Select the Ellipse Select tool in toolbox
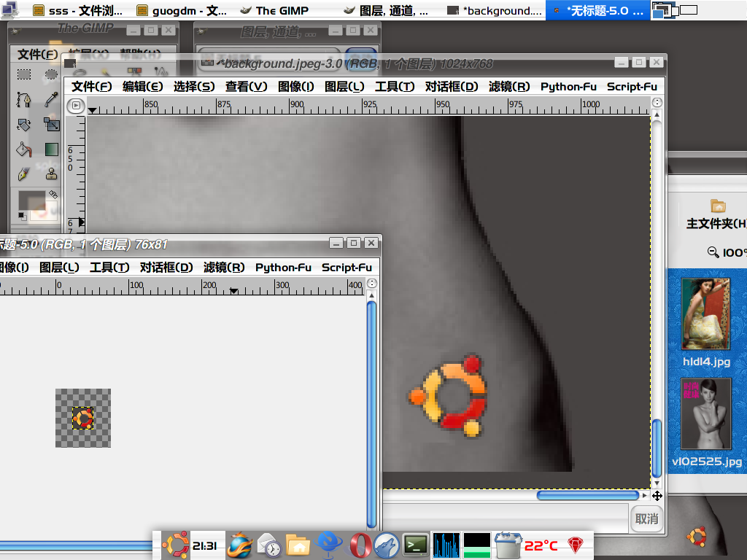Viewport: 747px width, 560px height. pos(51,74)
